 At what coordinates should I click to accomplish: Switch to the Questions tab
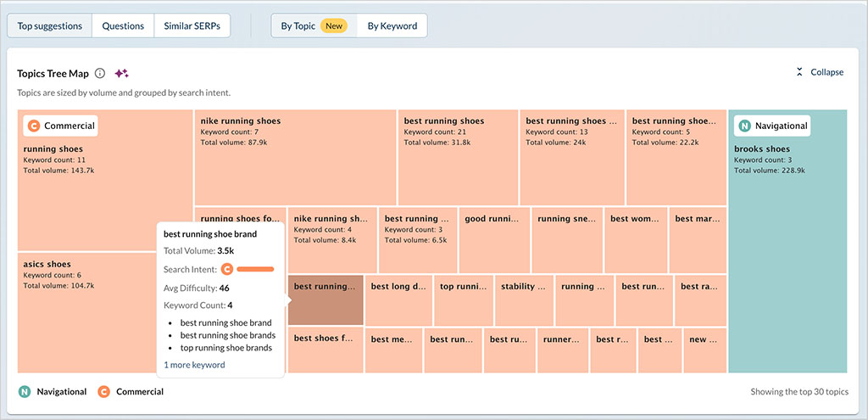123,26
